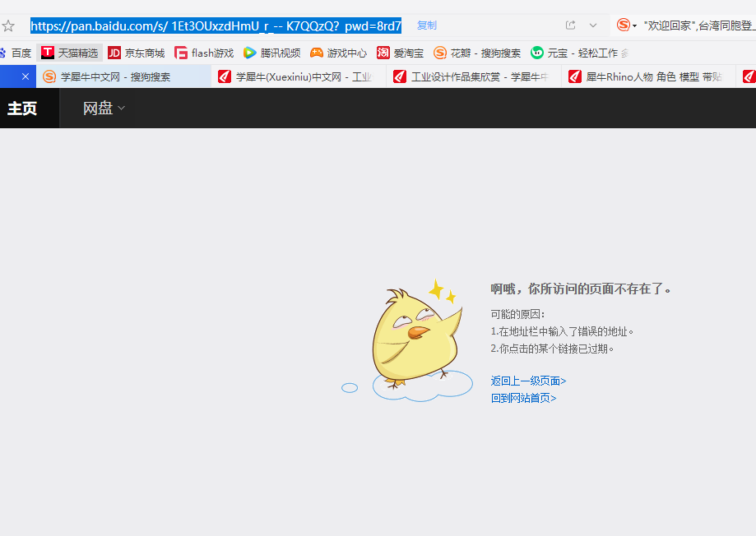Click the text 1.在地址栏中输入了错误的地址
This screenshot has width=756, height=536.
(562, 331)
